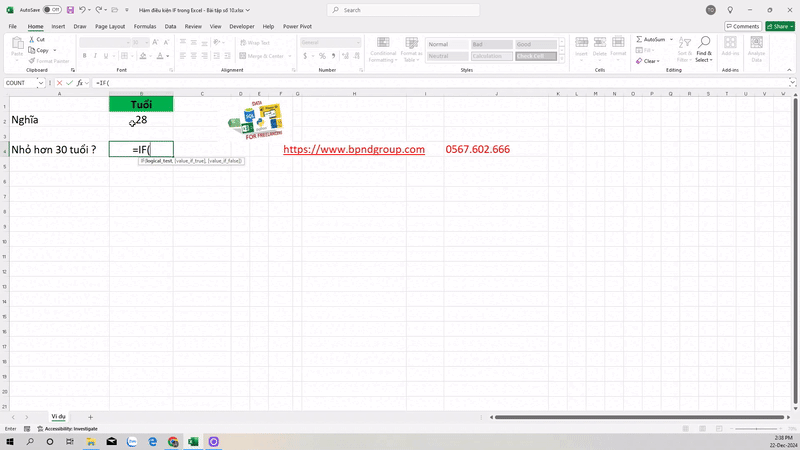The height and width of the screenshot is (450, 800).
Task: Click the Increase Decimal icon
Action: click(345, 56)
